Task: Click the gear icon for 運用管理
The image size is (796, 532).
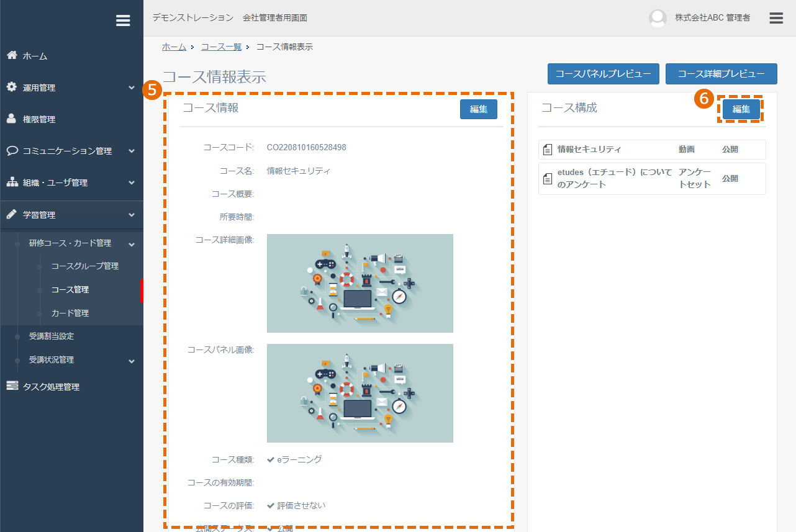Action: [12, 87]
